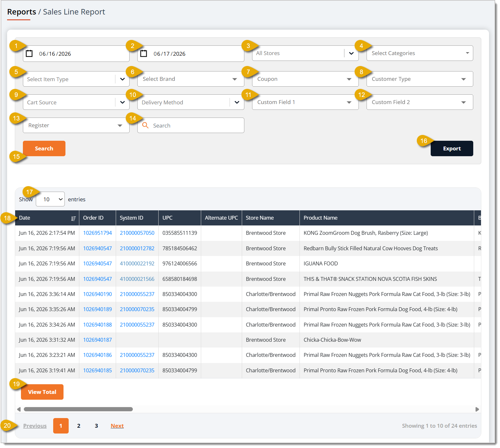Click the start date calendar icon
This screenshot has height=448, width=500.
[29, 53]
